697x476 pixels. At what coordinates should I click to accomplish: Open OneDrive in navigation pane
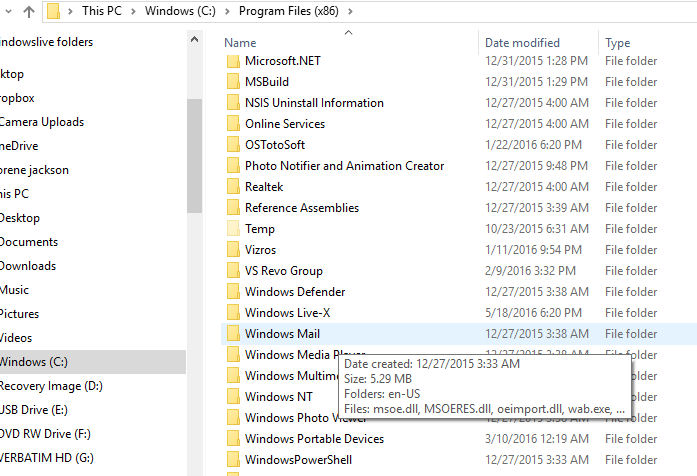coord(19,146)
